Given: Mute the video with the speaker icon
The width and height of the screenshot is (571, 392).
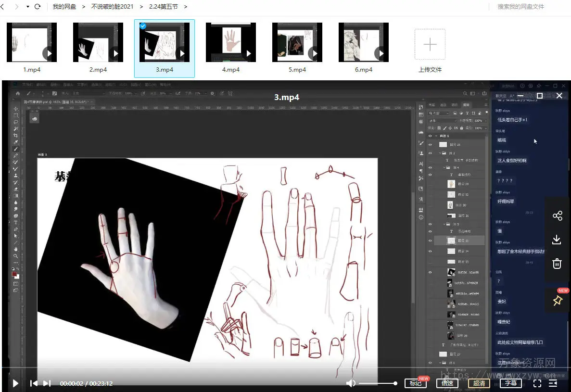Looking at the screenshot, I should pos(351,383).
